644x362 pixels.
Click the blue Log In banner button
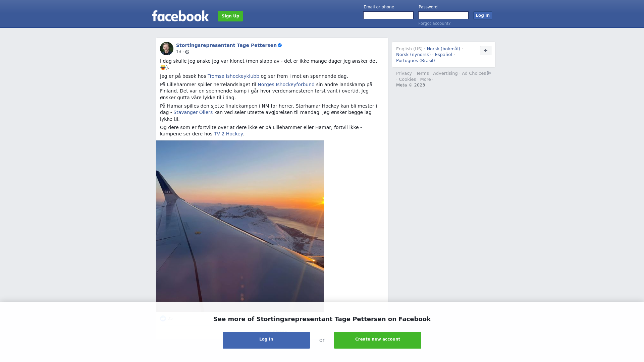point(266,340)
